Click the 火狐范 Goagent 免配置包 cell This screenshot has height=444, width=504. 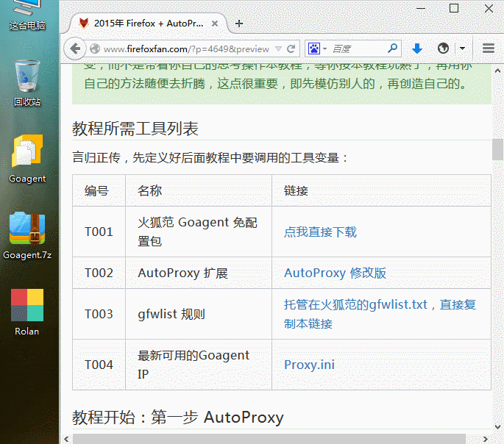coord(199,232)
